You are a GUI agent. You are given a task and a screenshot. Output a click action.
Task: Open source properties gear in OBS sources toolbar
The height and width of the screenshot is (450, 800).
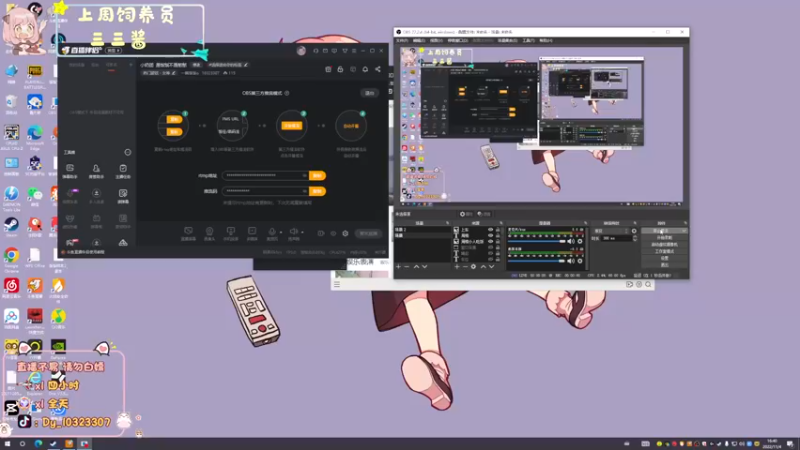pos(473,267)
